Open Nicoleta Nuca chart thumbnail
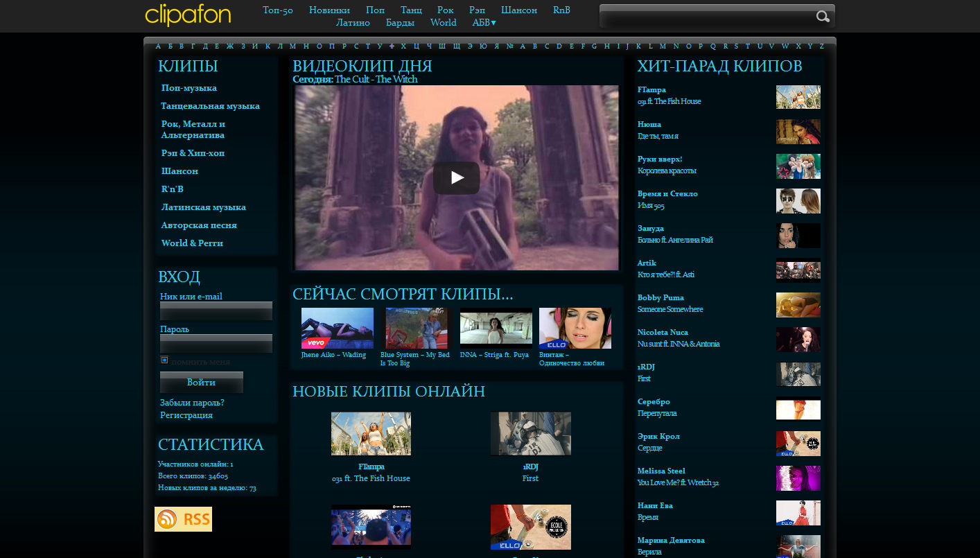 [798, 340]
